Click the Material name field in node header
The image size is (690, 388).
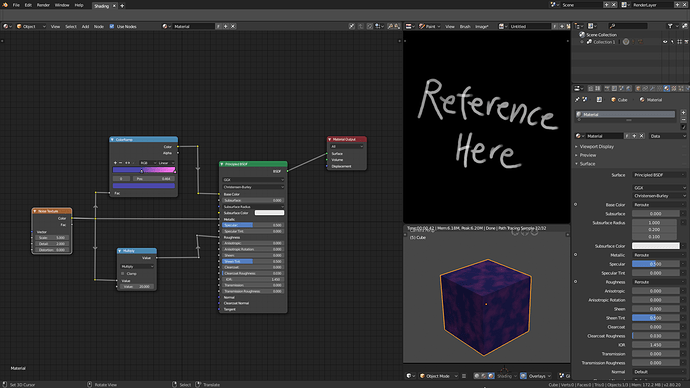pos(193,26)
